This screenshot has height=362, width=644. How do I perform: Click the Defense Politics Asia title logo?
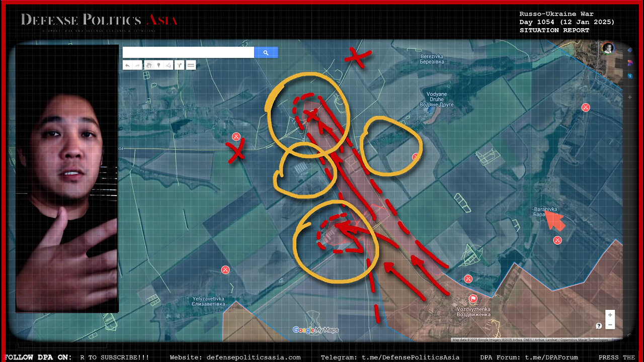click(x=99, y=21)
